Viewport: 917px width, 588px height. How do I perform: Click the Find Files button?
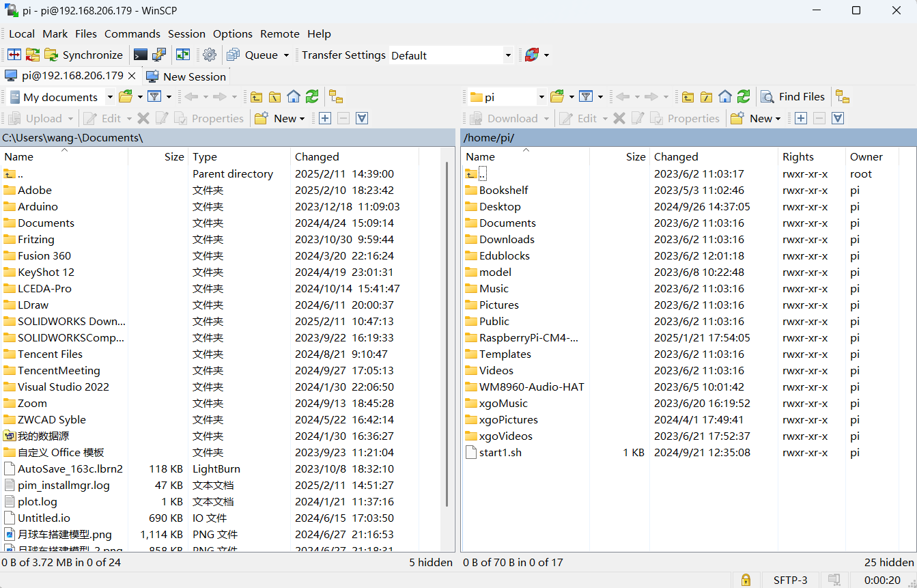tap(793, 97)
